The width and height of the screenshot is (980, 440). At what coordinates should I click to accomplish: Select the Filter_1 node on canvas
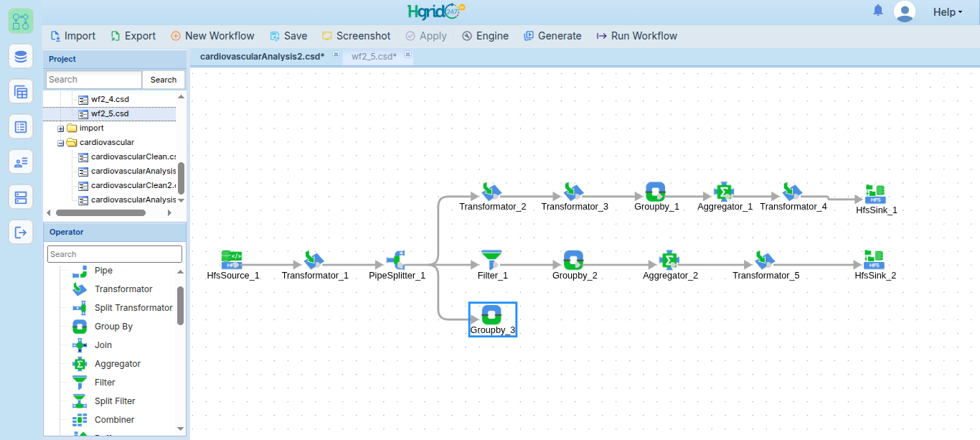(492, 265)
